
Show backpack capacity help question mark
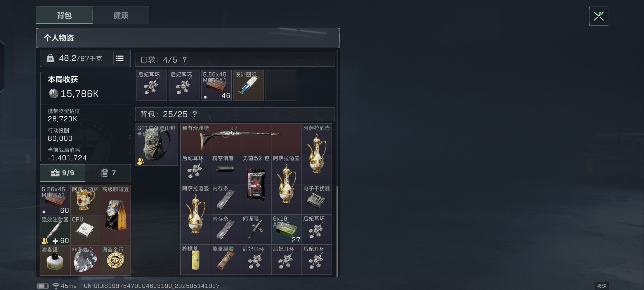pos(195,114)
